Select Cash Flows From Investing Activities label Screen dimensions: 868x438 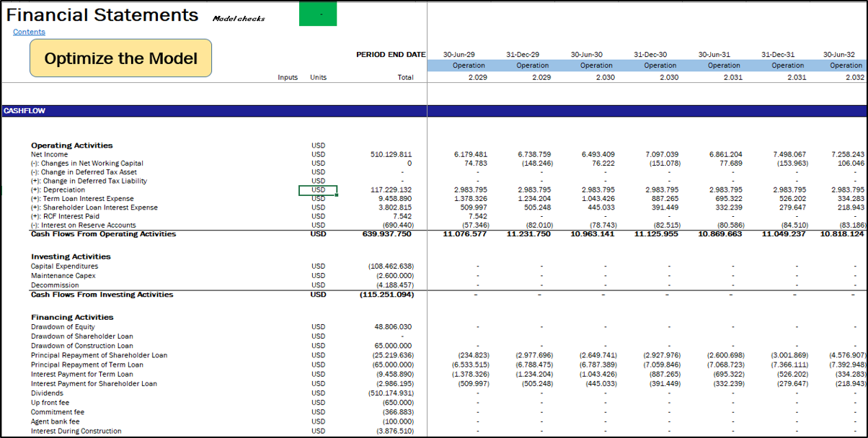(x=102, y=295)
